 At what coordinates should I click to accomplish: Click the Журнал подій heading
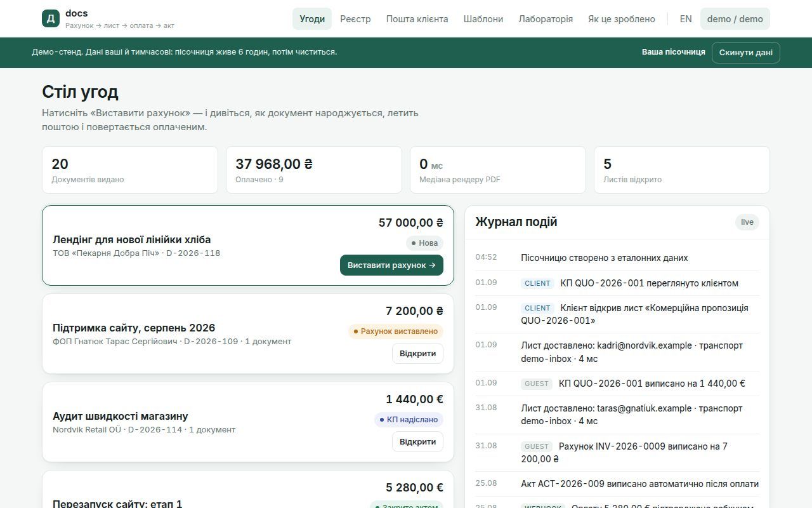coord(516,222)
